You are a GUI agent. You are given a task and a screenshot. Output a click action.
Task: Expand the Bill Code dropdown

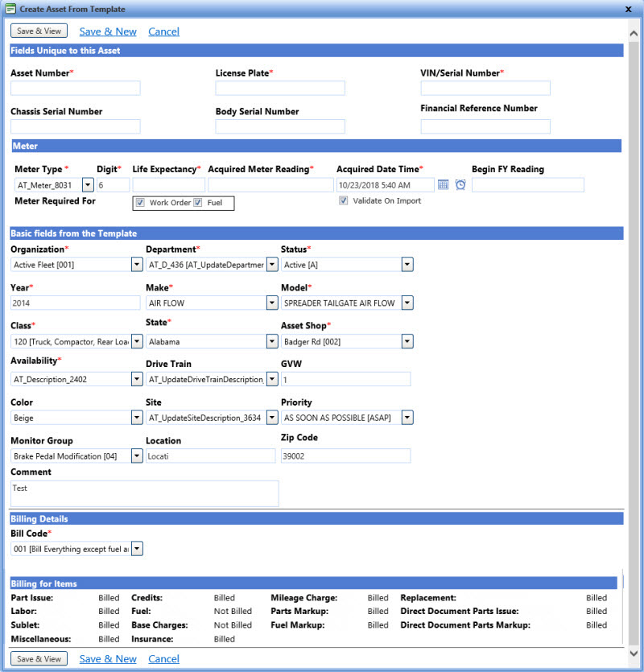tap(137, 549)
